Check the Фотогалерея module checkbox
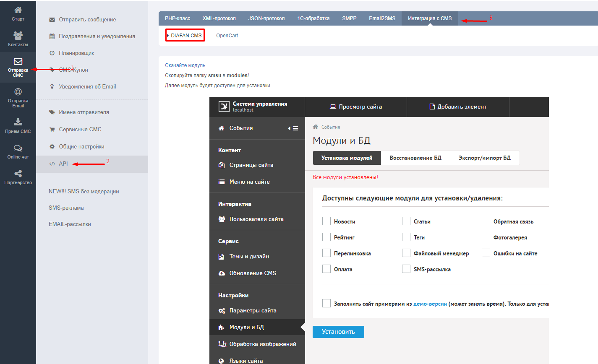Image resolution: width=598 pixels, height=364 pixels. pyautogui.click(x=486, y=237)
